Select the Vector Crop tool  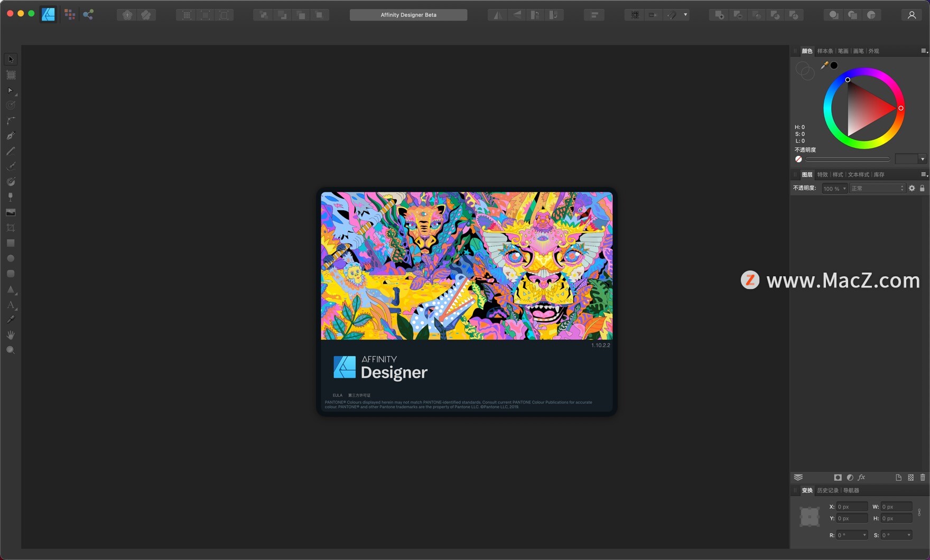pos(11,228)
